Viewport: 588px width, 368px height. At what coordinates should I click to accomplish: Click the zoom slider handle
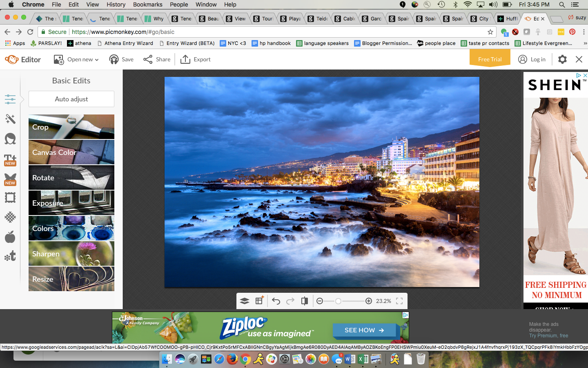338,301
